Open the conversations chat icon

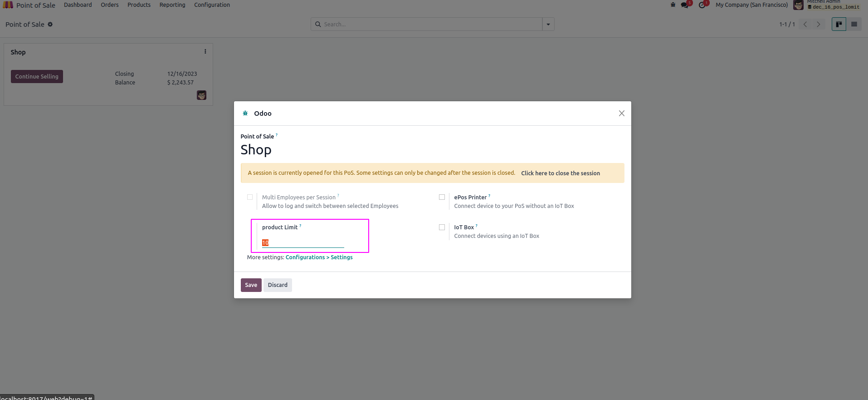point(685,5)
